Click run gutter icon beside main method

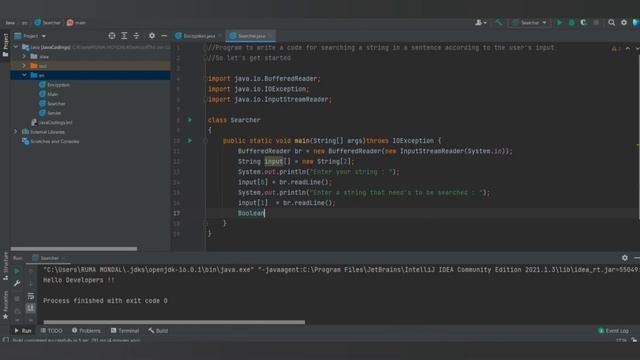tap(190, 141)
